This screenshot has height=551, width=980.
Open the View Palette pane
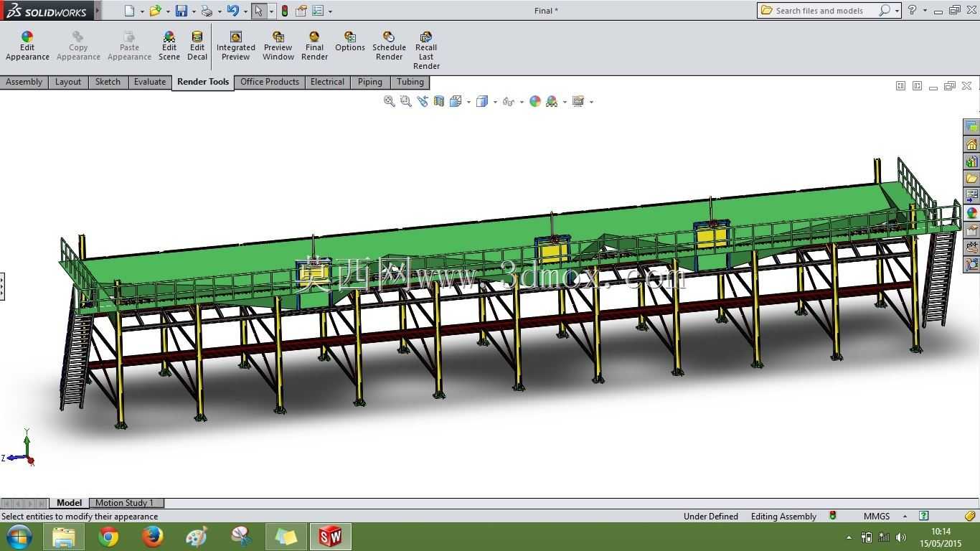[972, 196]
